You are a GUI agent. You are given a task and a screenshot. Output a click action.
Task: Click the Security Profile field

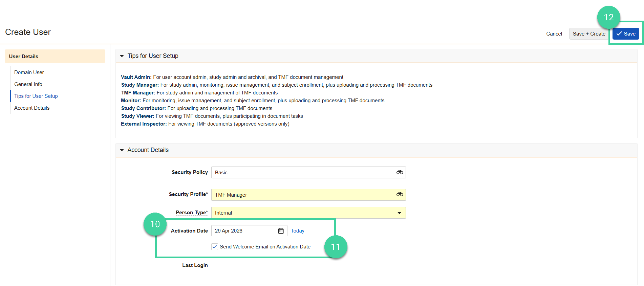point(308,195)
